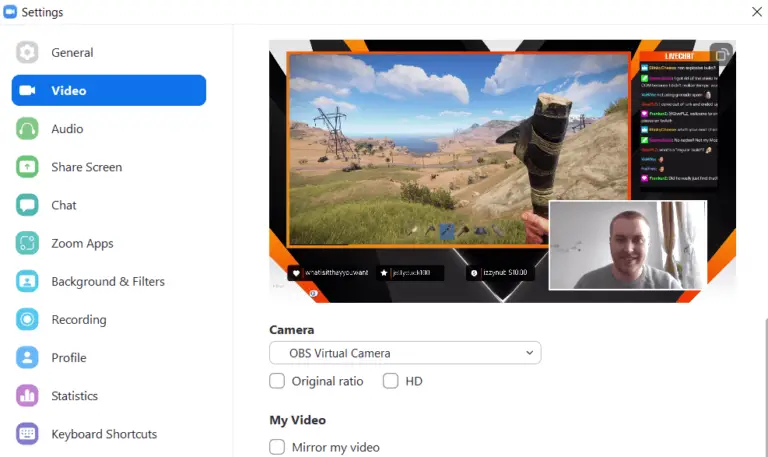The width and height of the screenshot is (768, 457).
Task: Click the 'Settings' window title text
Action: (x=42, y=12)
